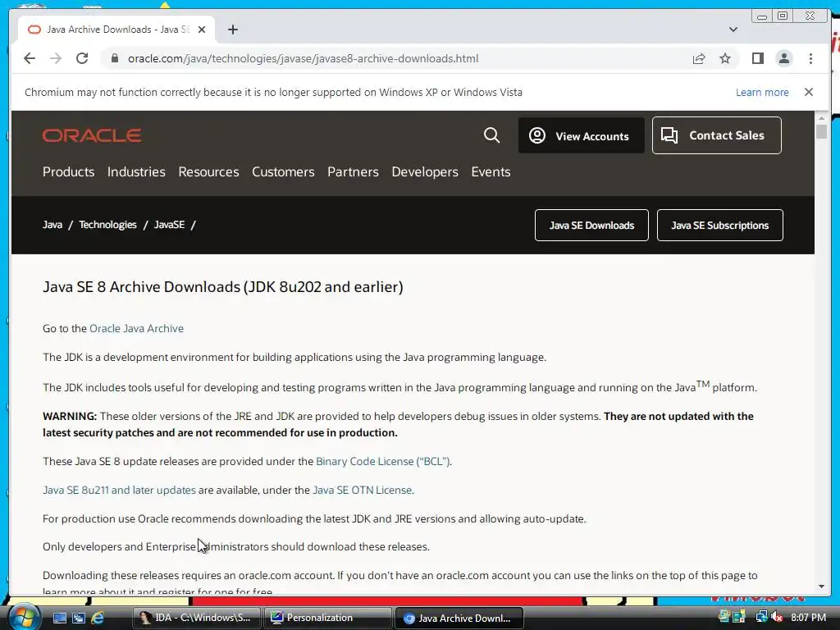Open the Customers menu
This screenshot has height=630, width=840.
tap(283, 172)
